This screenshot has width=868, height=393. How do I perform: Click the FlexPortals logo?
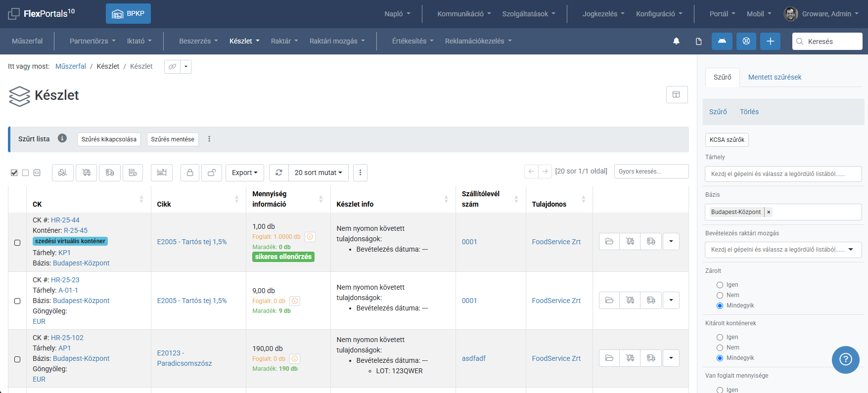click(42, 13)
